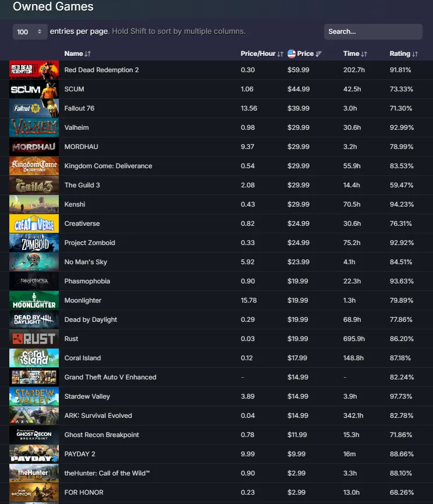Open the Dead by Daylight name link
Screen dimensions: 433x504
[x=91, y=320]
